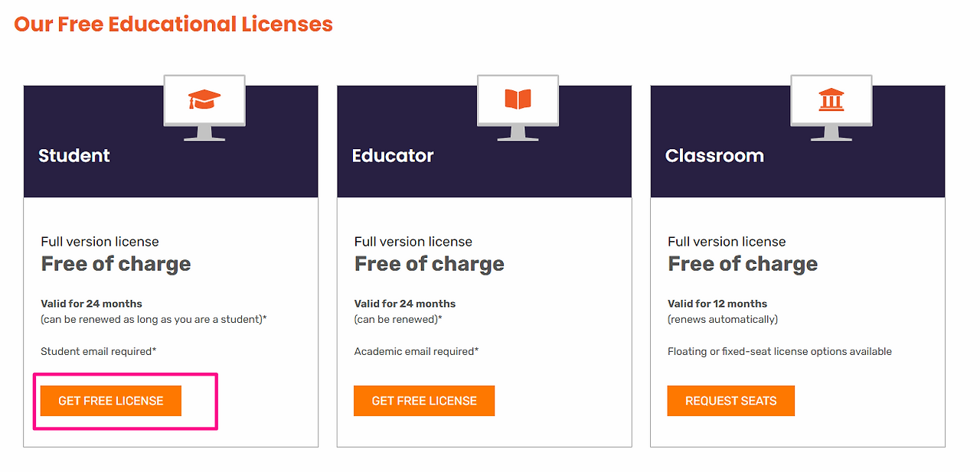Image resolution: width=980 pixels, height=472 pixels.
Task: Get free license for Educator
Action: pos(424,401)
